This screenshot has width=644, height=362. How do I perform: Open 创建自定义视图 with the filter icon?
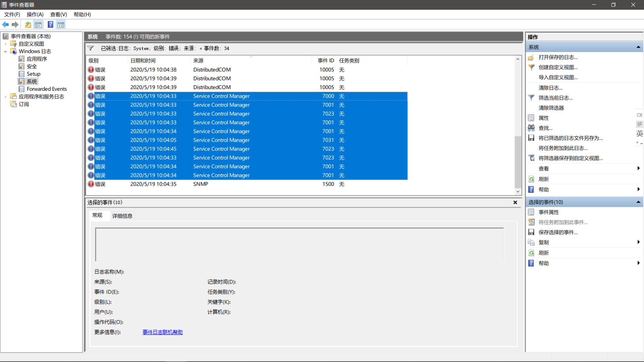pos(532,67)
